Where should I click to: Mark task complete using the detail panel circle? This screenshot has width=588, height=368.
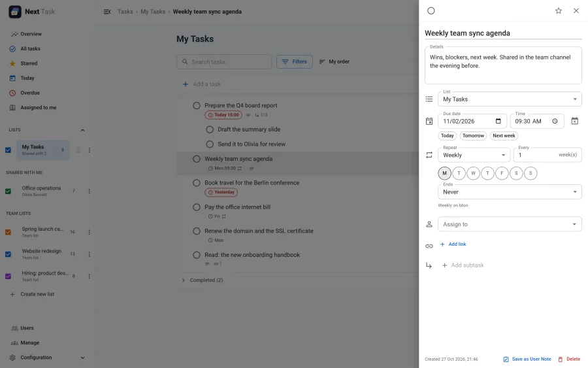click(431, 11)
